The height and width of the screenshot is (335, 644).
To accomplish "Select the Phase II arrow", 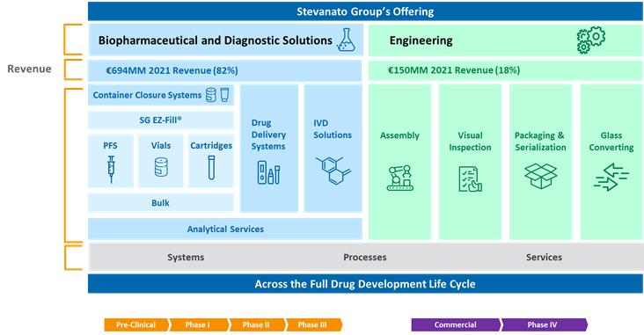I will tap(257, 324).
